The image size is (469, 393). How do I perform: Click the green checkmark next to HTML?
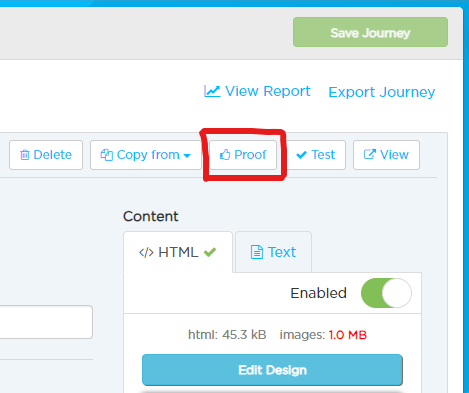(210, 252)
